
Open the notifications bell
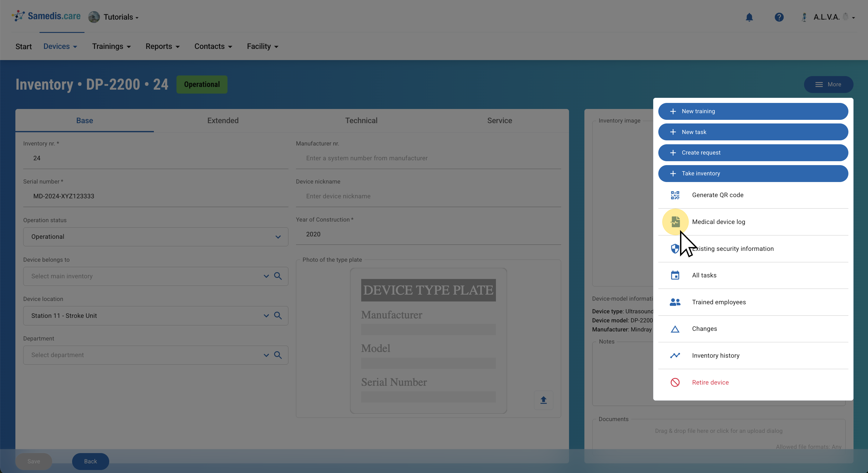coord(749,17)
